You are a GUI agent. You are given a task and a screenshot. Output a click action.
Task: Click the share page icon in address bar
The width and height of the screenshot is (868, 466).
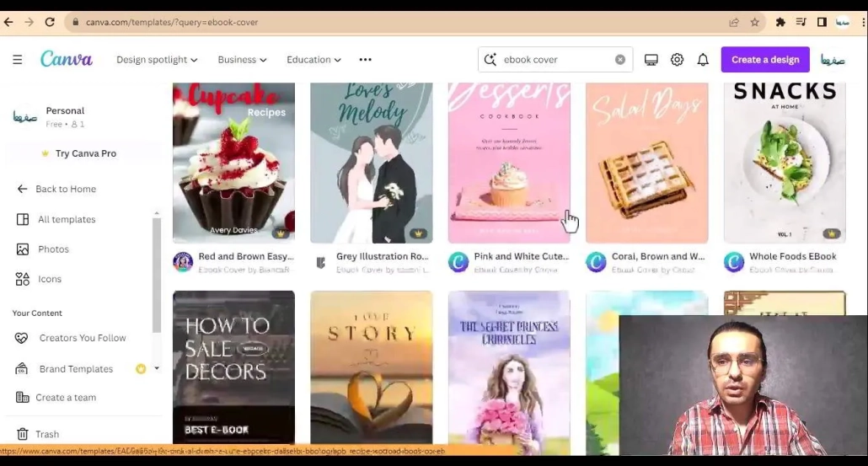click(x=734, y=22)
